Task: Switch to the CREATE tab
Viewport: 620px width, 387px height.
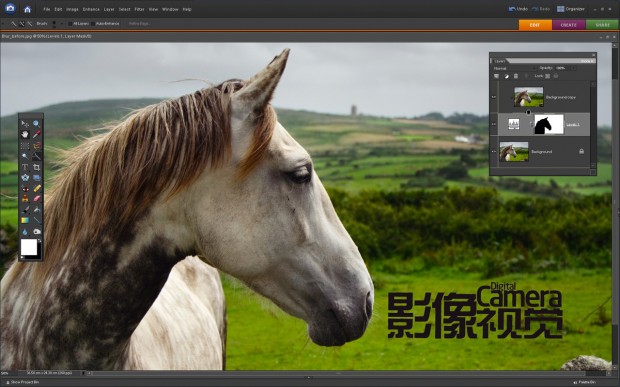Action: pyautogui.click(x=569, y=25)
